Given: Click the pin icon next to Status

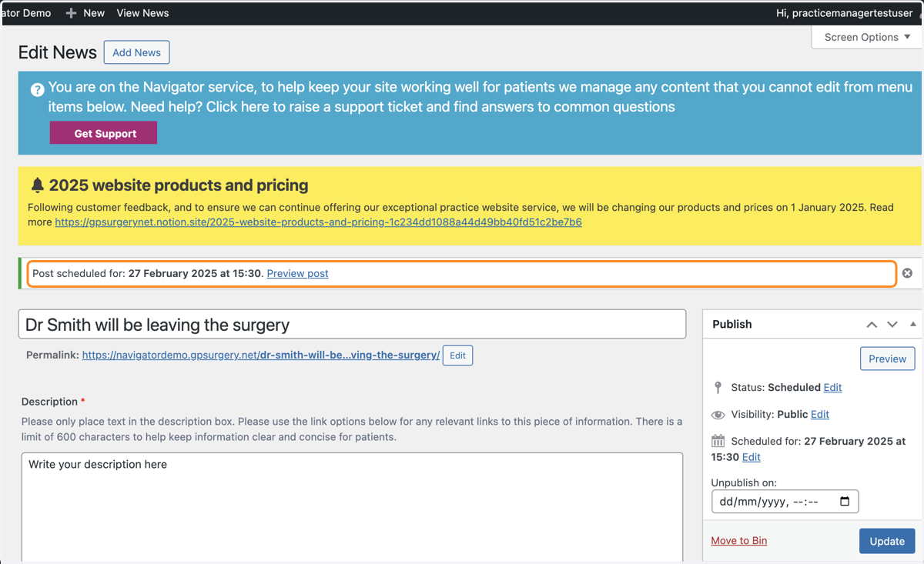Looking at the screenshot, I should click(718, 387).
